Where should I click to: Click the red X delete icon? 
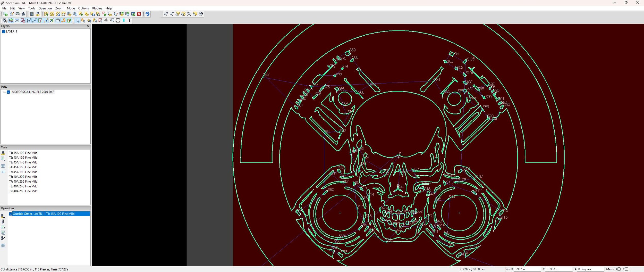click(139, 14)
